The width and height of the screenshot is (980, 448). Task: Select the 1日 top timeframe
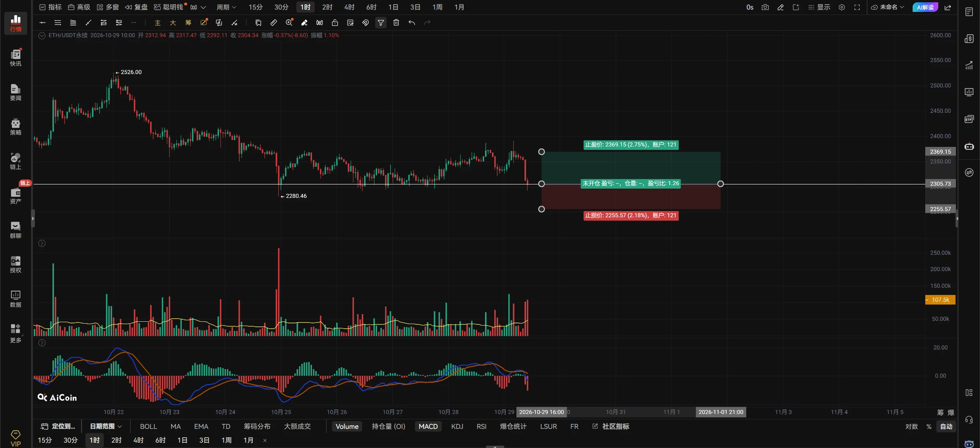tap(393, 7)
